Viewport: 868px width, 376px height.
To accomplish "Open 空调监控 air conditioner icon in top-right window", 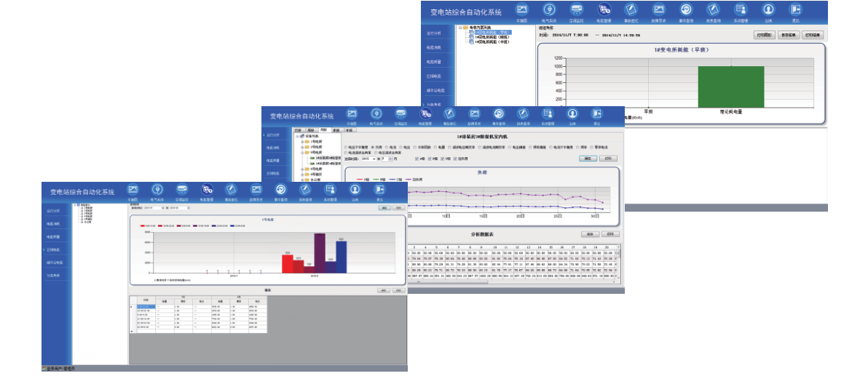I will pos(576,9).
